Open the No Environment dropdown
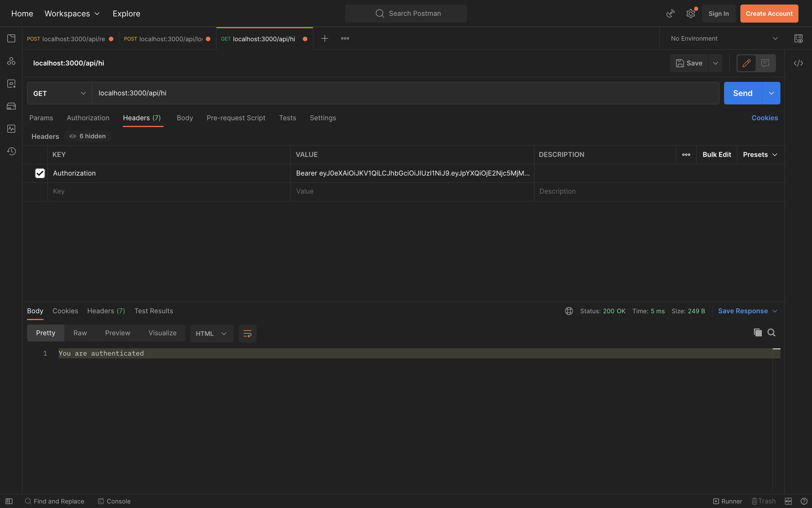Screen dimensions: 812x508 [724, 39]
